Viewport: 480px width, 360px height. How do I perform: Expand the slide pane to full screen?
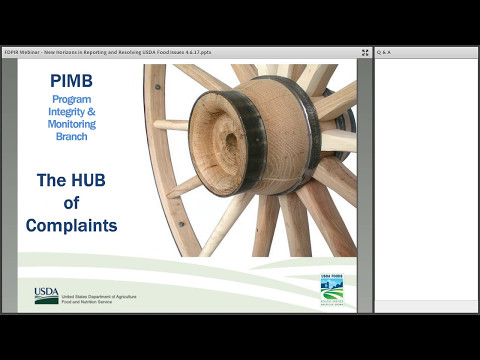(365, 53)
